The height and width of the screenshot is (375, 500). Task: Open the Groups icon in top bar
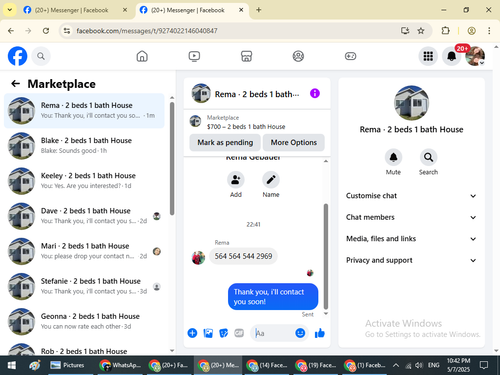click(298, 56)
